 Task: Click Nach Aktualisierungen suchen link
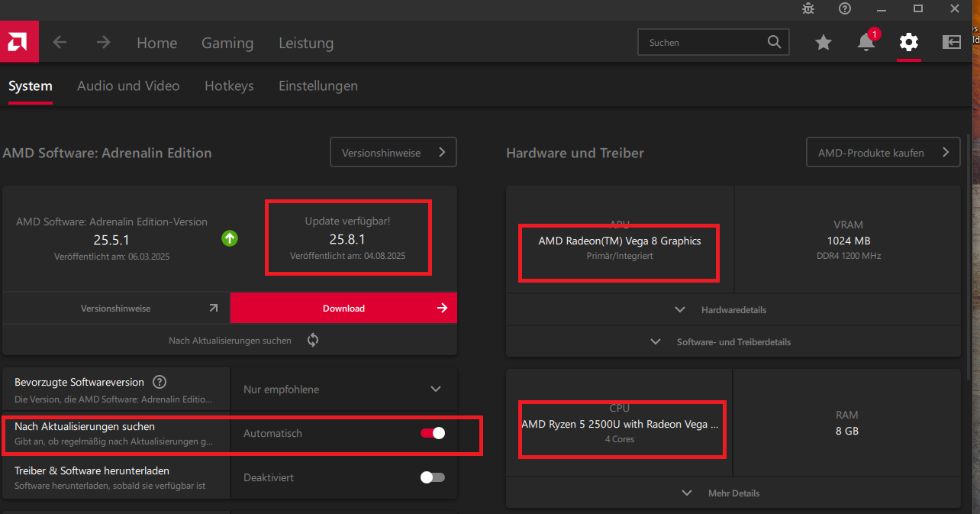coord(230,341)
